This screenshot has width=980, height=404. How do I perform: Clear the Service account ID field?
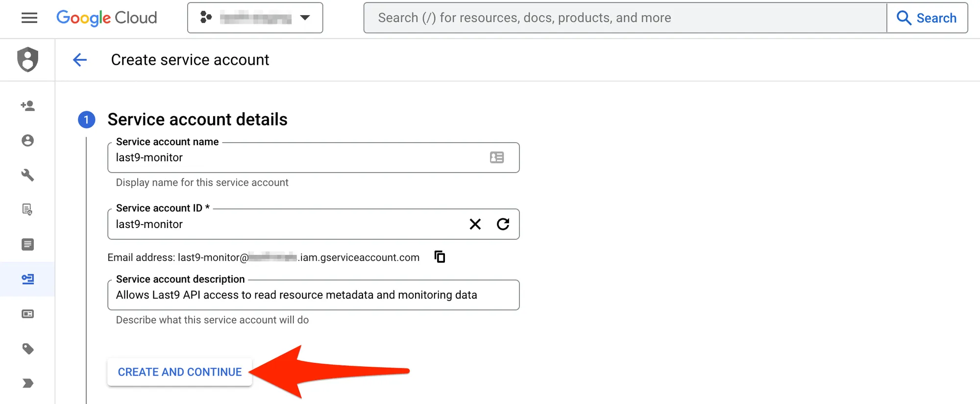[x=475, y=224]
